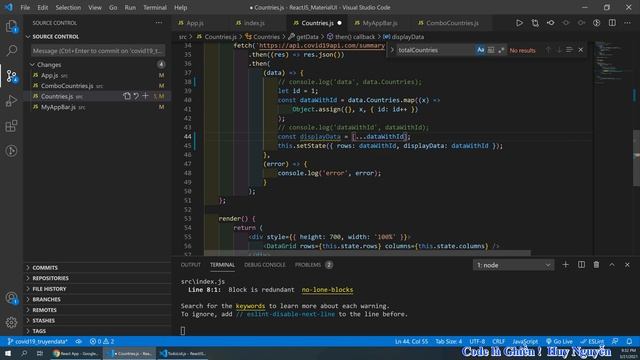This screenshot has height=360, width=640.
Task: Kill terminal with trash icon
Action: point(596,265)
